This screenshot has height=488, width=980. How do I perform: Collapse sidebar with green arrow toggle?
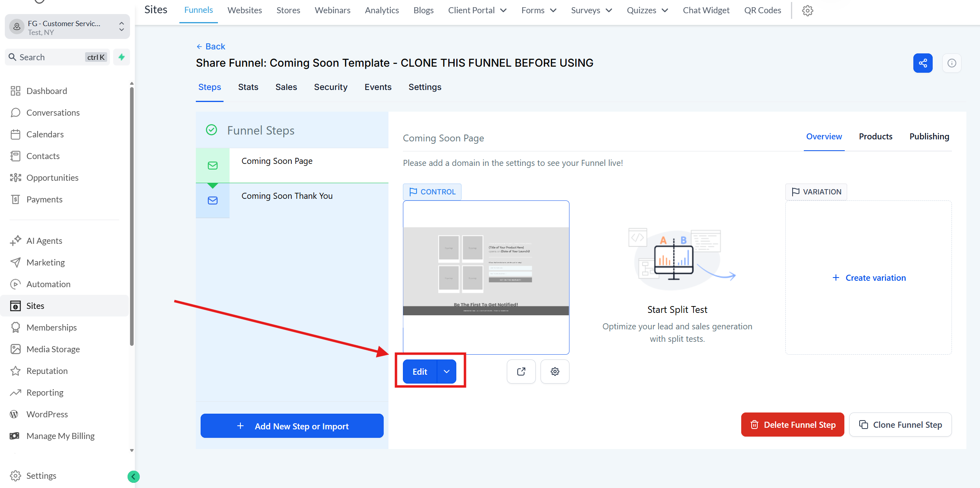[133, 476]
